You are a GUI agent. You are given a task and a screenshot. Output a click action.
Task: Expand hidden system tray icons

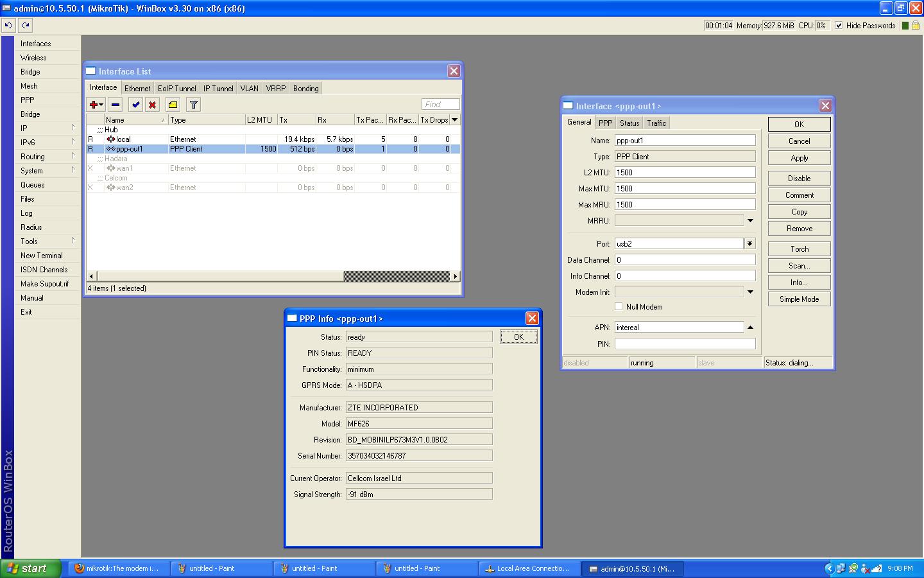(x=829, y=568)
